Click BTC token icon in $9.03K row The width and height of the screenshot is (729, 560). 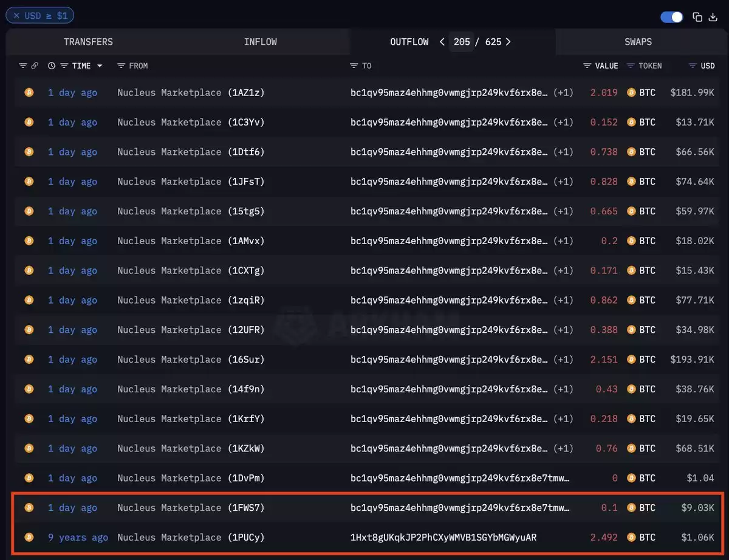click(x=631, y=508)
